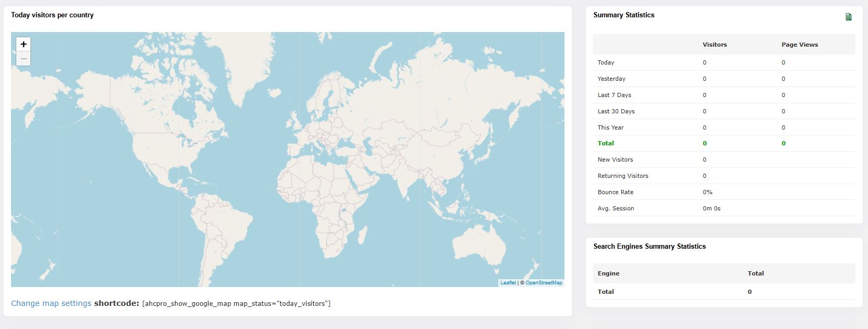Click the Avg. Session row

[615, 208]
